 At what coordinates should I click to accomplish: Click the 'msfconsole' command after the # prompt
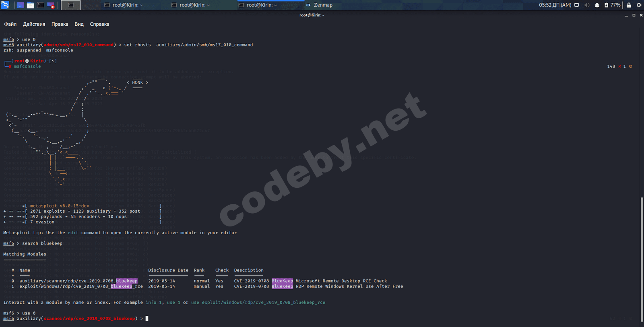click(27, 66)
